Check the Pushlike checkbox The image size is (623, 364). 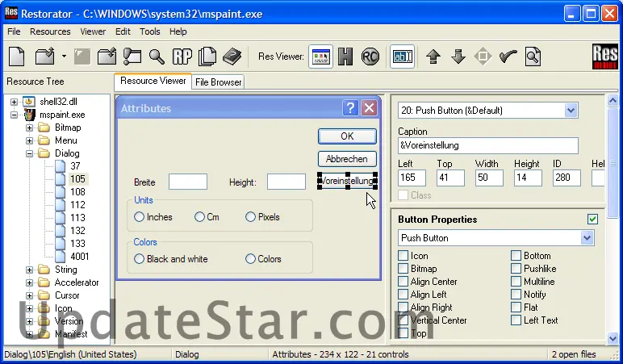[x=516, y=269]
